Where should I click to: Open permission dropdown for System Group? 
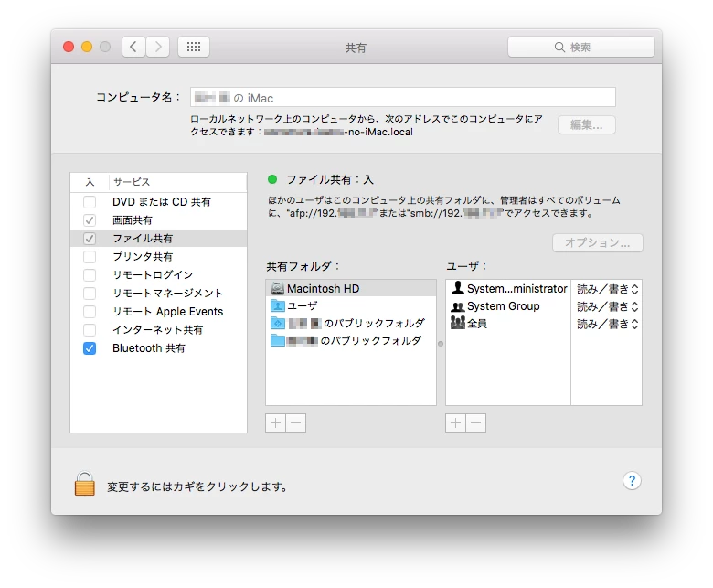[x=608, y=306]
